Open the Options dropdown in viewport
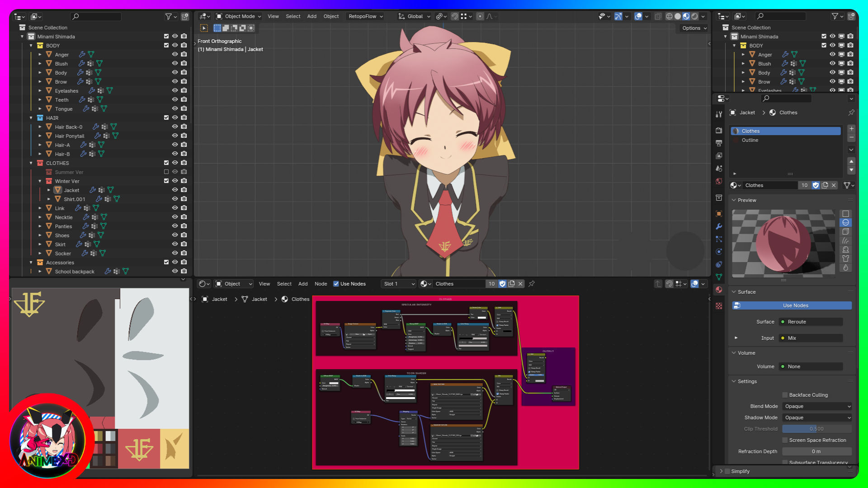 pyautogui.click(x=693, y=28)
